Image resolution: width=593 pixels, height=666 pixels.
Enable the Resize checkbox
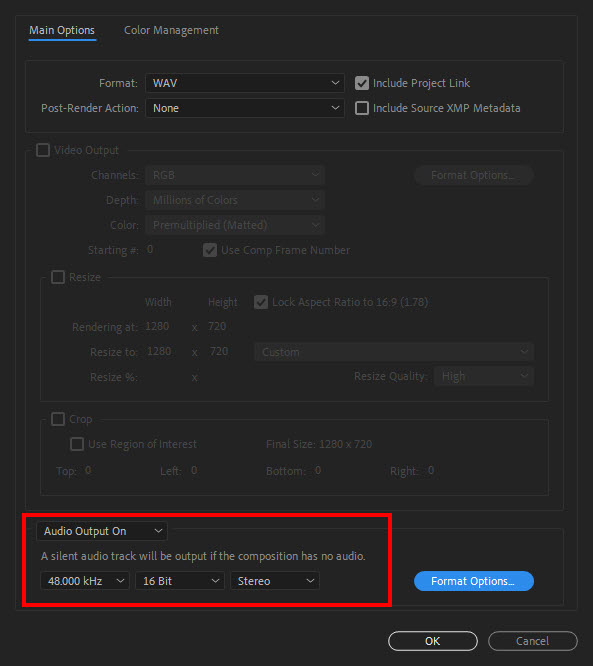(58, 277)
